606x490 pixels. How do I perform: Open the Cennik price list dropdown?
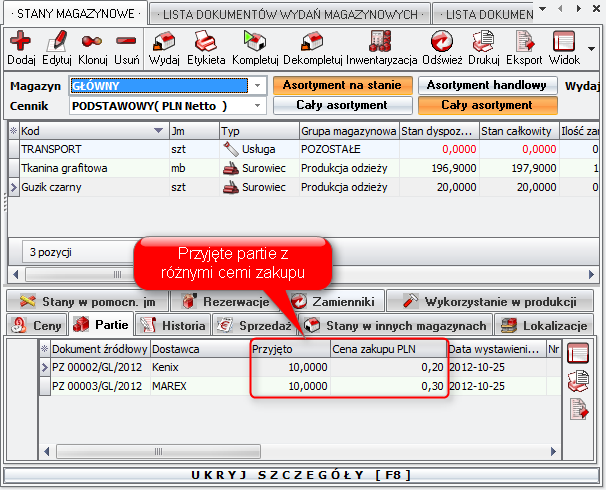tap(259, 106)
